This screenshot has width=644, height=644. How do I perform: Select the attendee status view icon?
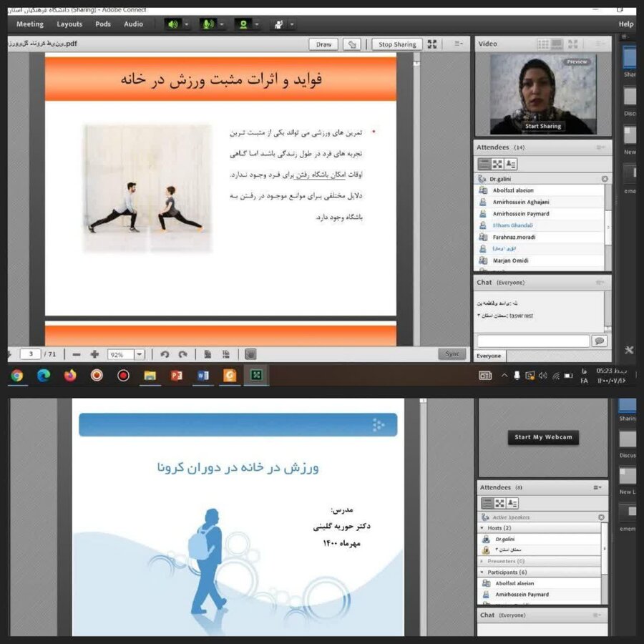pyautogui.click(x=511, y=164)
